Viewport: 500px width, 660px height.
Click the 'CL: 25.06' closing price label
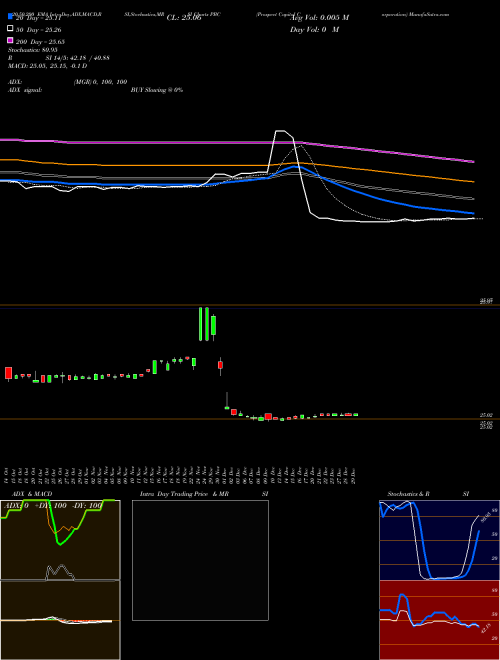point(184,18)
